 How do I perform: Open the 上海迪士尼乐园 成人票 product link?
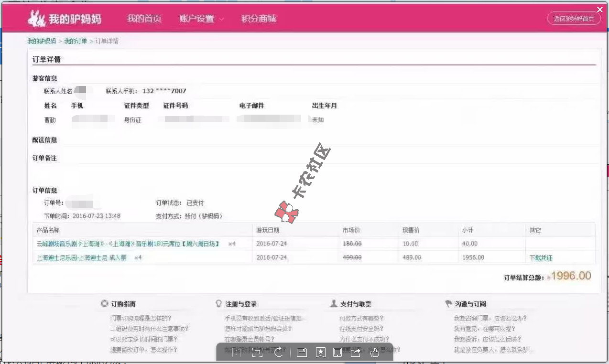pyautogui.click(x=82, y=257)
